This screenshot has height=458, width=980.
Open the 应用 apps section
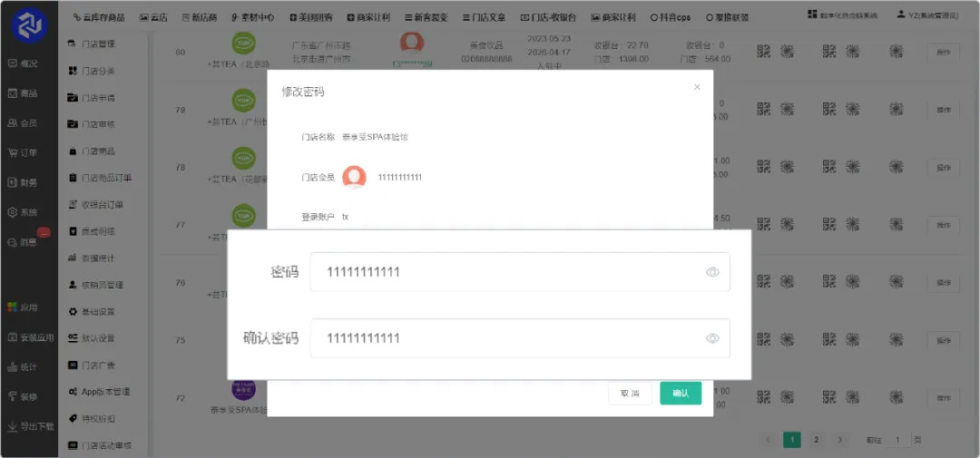[x=23, y=307]
